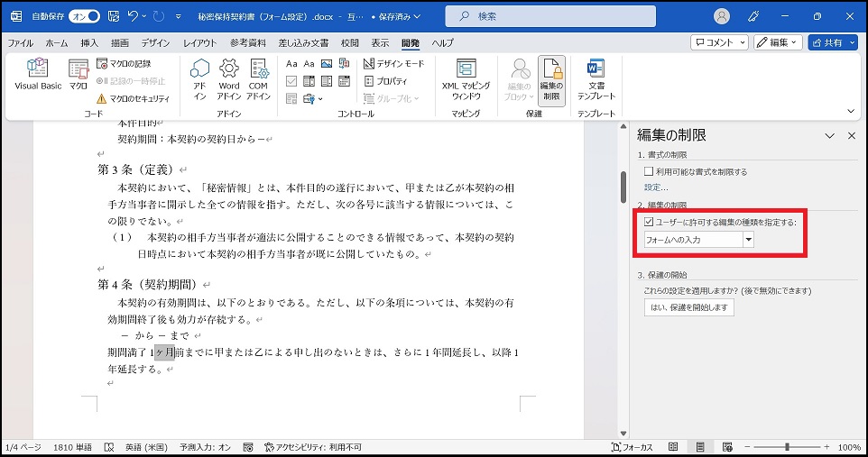
Task: Open the コメント button
Action: [720, 42]
